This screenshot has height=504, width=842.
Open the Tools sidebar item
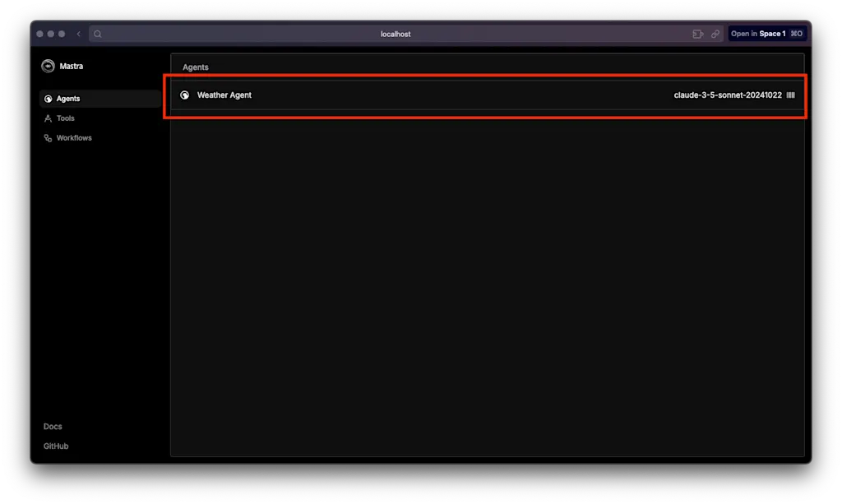point(100,118)
